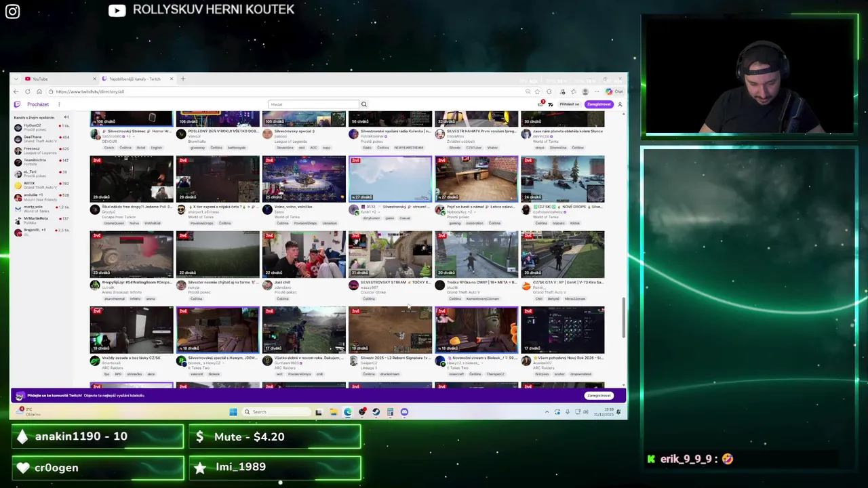Open marty_vole channel in sidebar
This screenshot has height=488, width=868.
[x=41, y=208]
